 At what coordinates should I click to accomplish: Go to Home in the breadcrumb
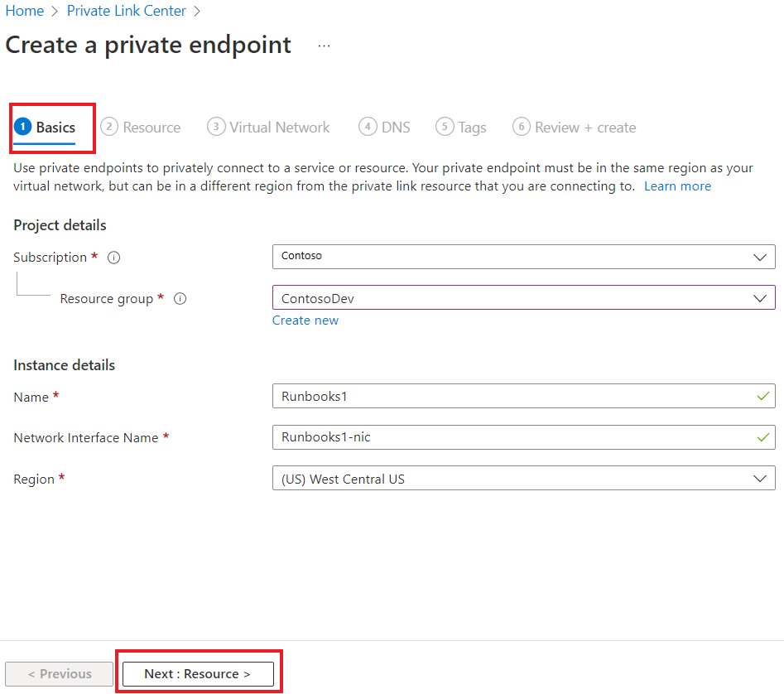coord(25,11)
